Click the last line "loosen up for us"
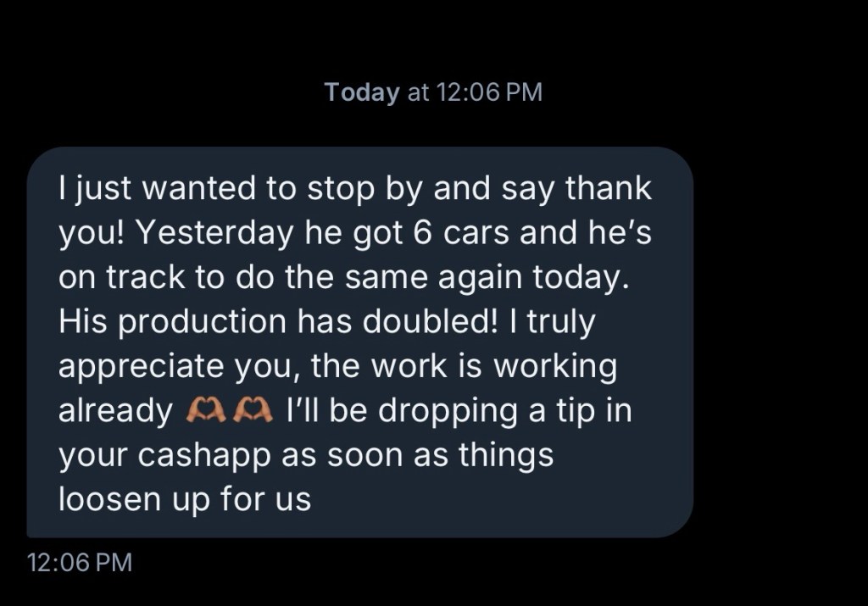Screen dimensions: 868x606 tap(185, 499)
